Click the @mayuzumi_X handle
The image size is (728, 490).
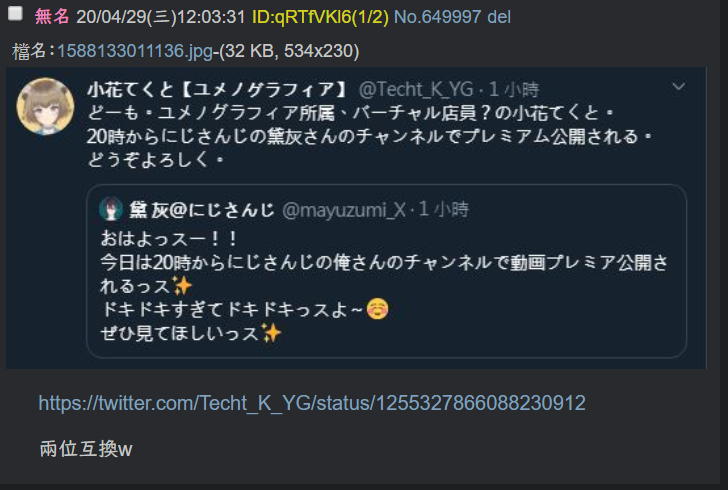[x=344, y=210]
